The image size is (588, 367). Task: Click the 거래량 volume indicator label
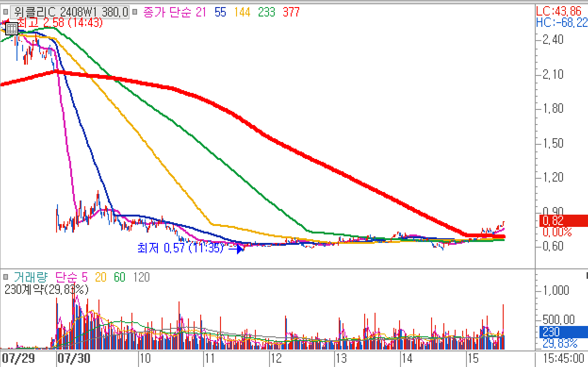pyautogui.click(x=32, y=277)
